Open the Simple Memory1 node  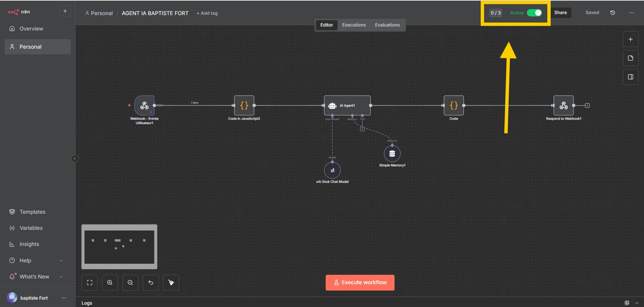(392, 153)
